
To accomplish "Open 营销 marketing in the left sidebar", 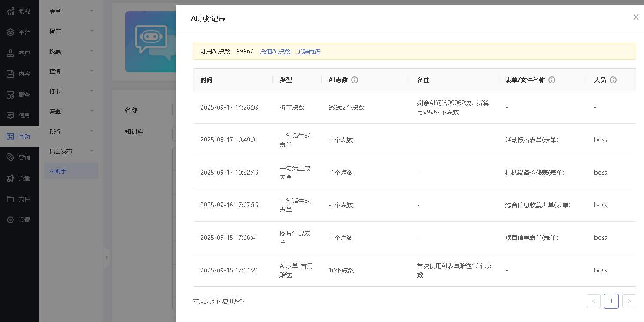I will [19, 157].
